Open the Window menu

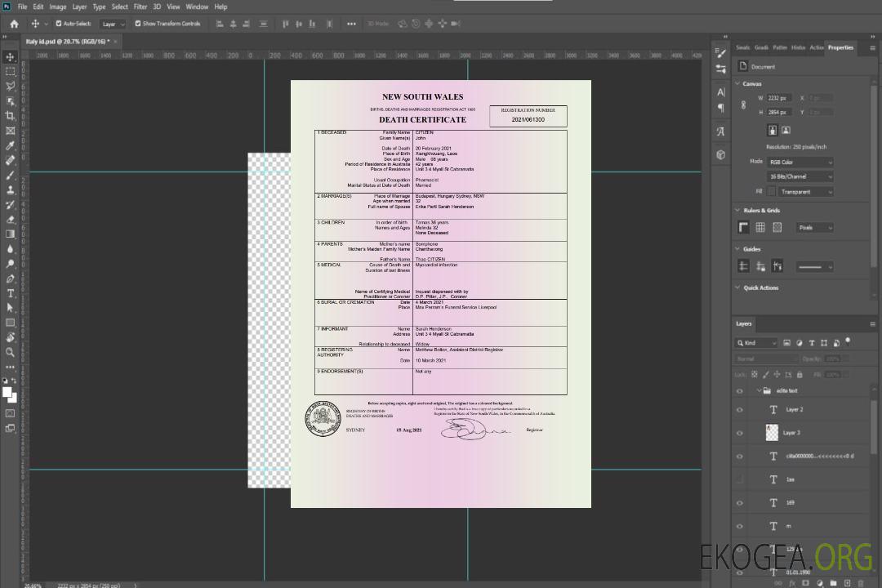tap(197, 7)
